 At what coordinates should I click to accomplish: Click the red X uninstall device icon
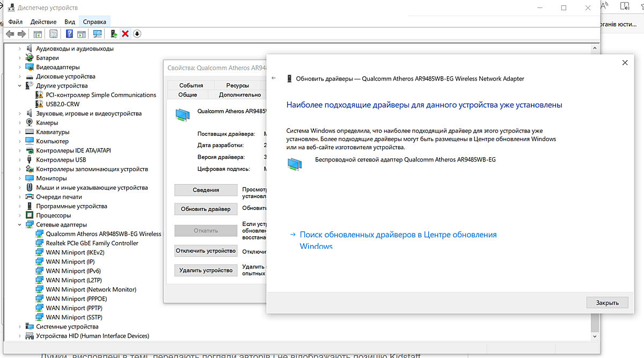(125, 34)
